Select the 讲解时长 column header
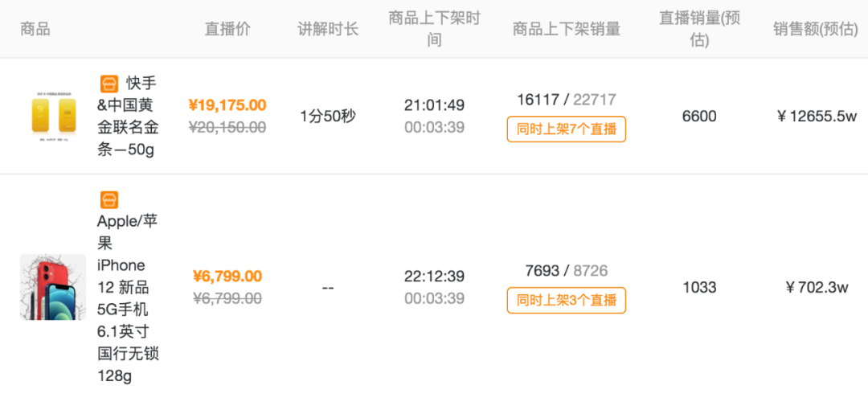This screenshot has width=868, height=394. tap(328, 29)
